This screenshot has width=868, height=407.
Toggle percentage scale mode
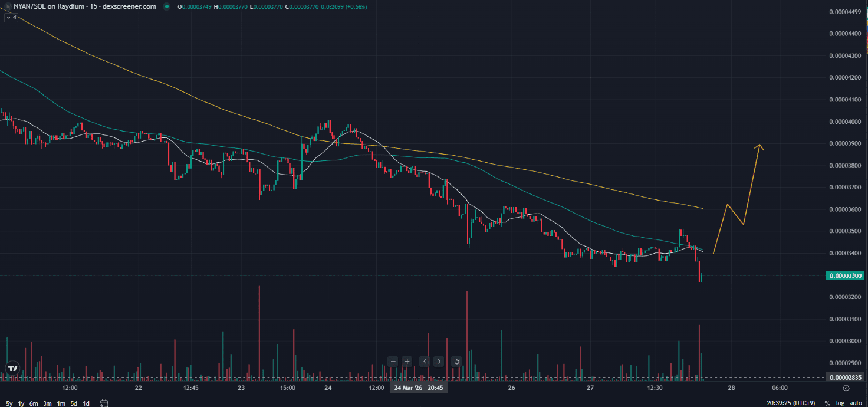pyautogui.click(x=827, y=403)
